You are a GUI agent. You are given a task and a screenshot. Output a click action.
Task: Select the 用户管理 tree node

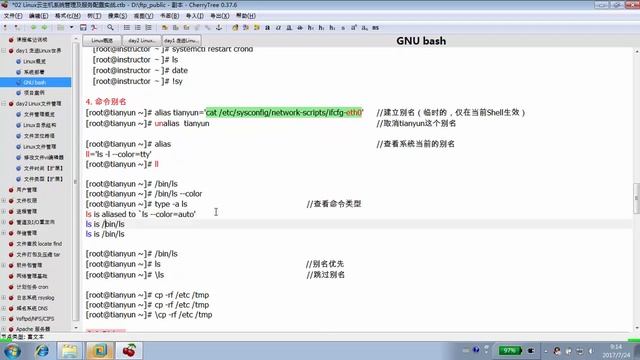coord(27,190)
